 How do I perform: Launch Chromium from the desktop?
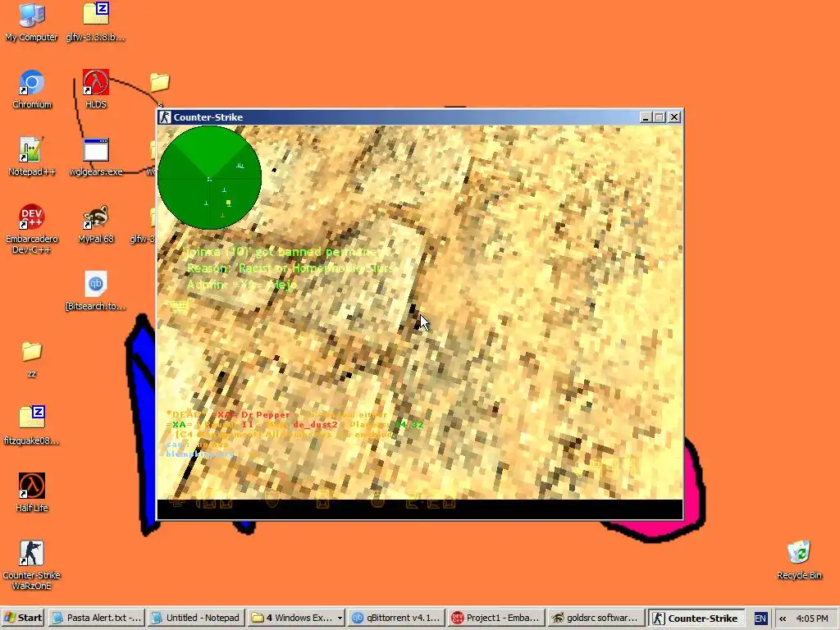pyautogui.click(x=32, y=89)
